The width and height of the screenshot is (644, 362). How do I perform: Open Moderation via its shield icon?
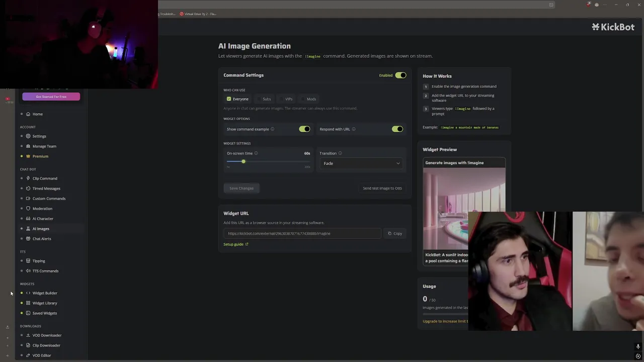(28, 209)
